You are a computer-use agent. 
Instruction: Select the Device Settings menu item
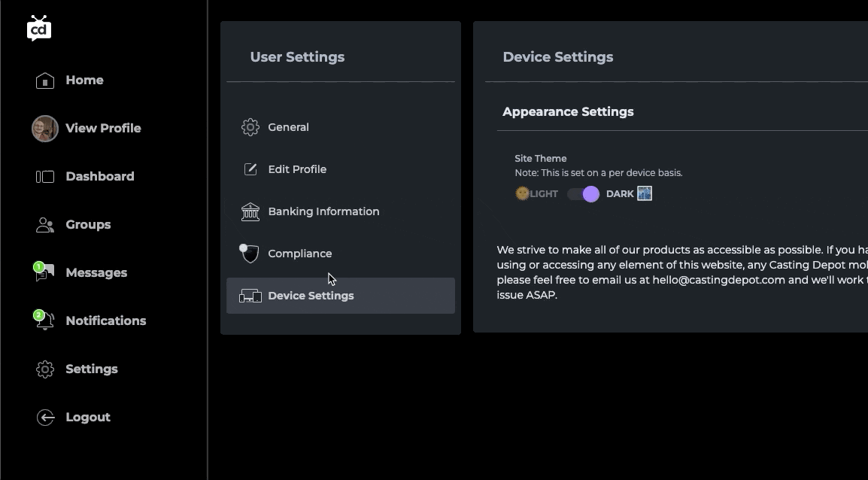pos(311,296)
